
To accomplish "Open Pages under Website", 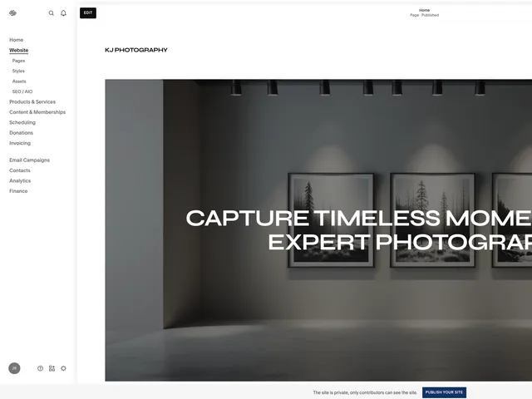I will [18, 61].
